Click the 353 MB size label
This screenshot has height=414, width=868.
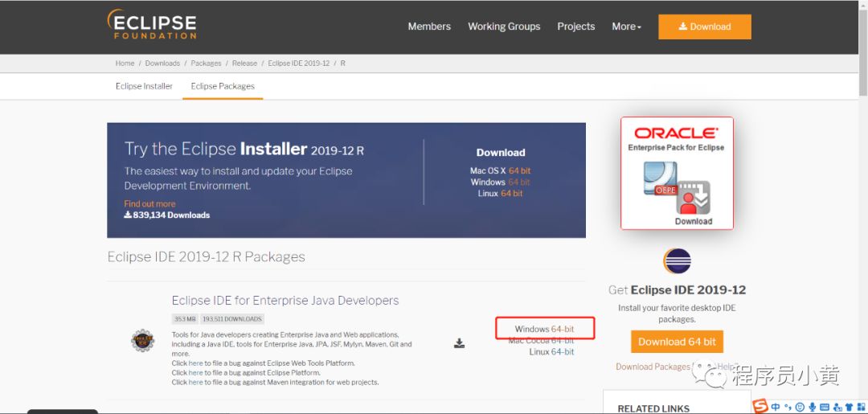185,319
